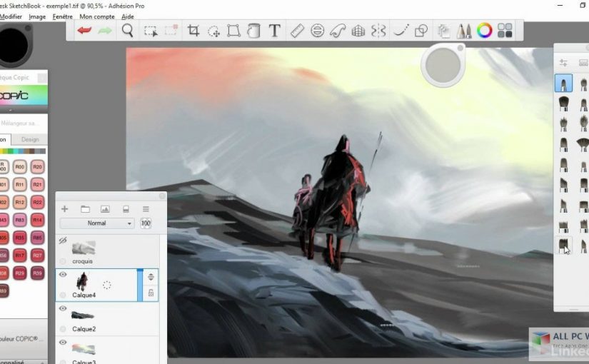Select the Quick Transform tool
Image resolution: width=589 pixels, height=364 pixels.
click(213, 31)
